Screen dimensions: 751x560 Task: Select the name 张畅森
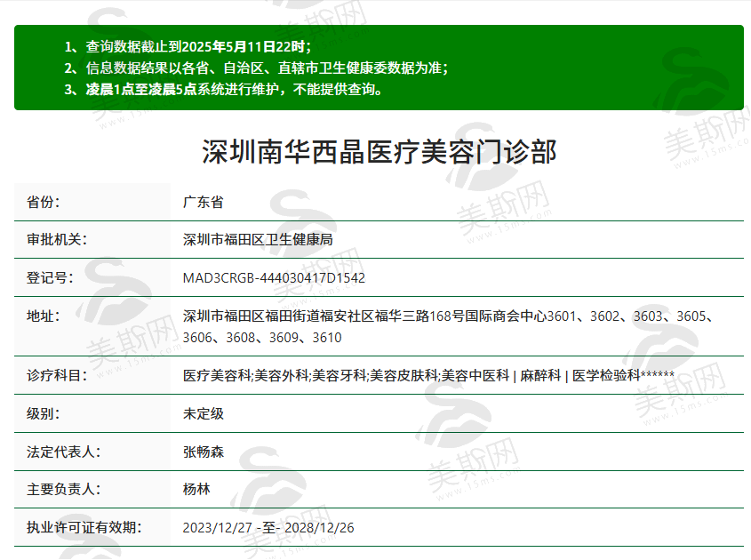[x=203, y=452]
